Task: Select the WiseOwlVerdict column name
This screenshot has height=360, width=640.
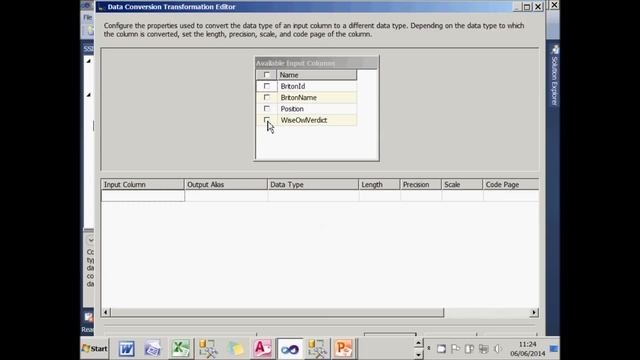Action: [304, 120]
